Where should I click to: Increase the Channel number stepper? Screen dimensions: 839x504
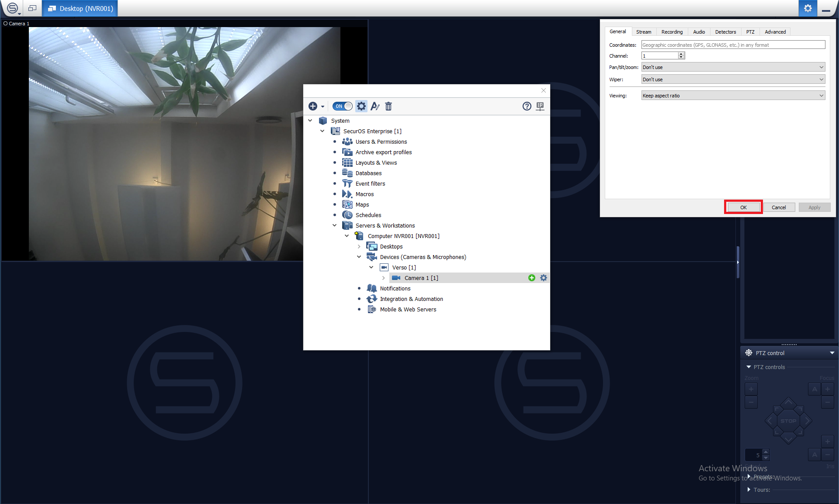coord(681,54)
